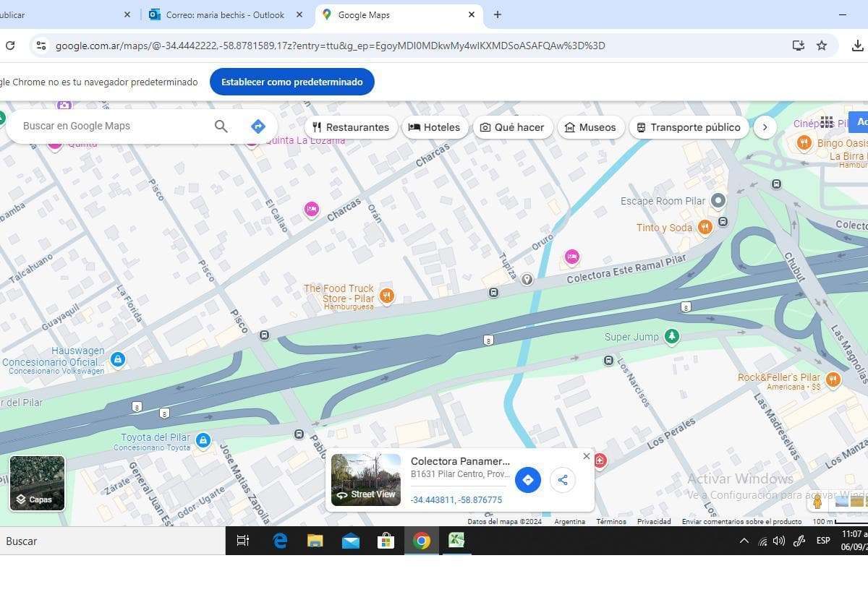
Task: Open the Google apps grid icon
Action: point(827,122)
